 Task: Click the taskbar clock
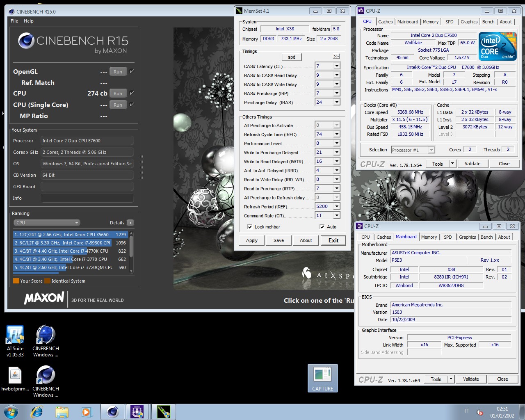502,412
